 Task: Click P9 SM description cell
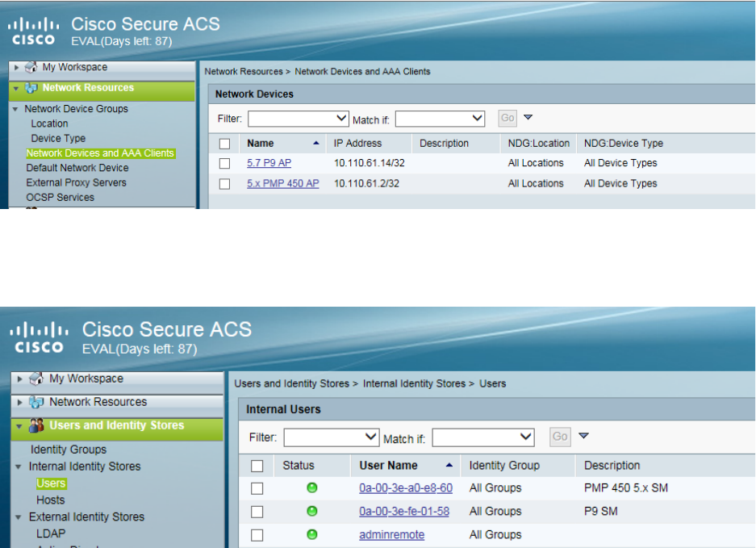pyautogui.click(x=601, y=512)
